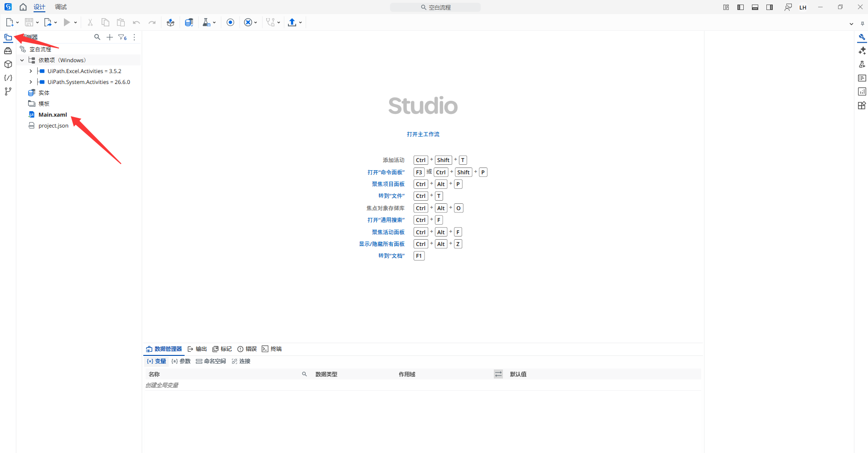Click the Export as template icon
Viewport: 868px width, 453px height.
point(48,22)
